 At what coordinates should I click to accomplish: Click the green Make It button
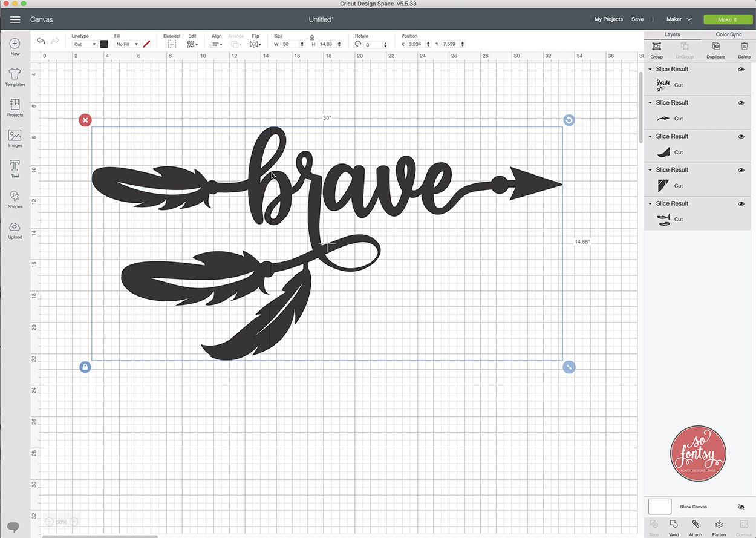727,19
